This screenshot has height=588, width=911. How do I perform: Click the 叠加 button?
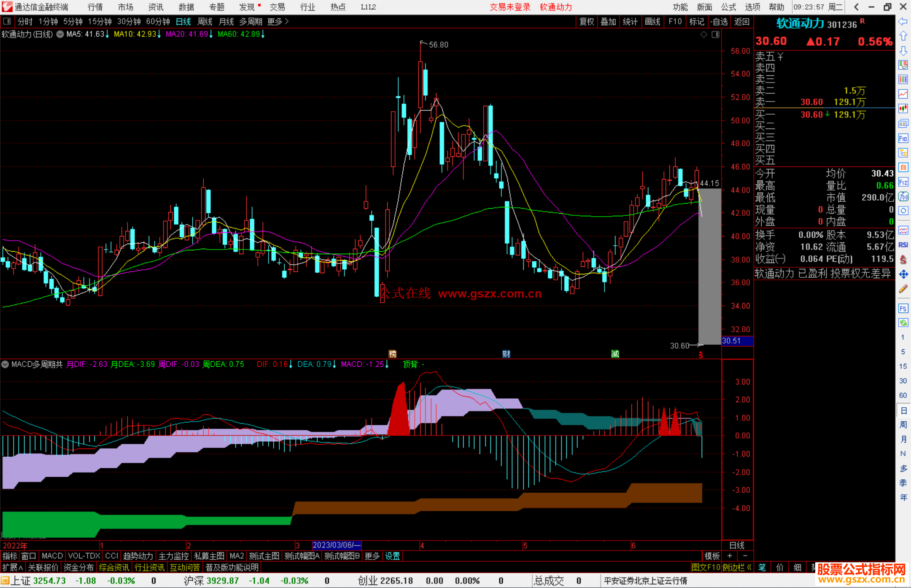[608, 21]
